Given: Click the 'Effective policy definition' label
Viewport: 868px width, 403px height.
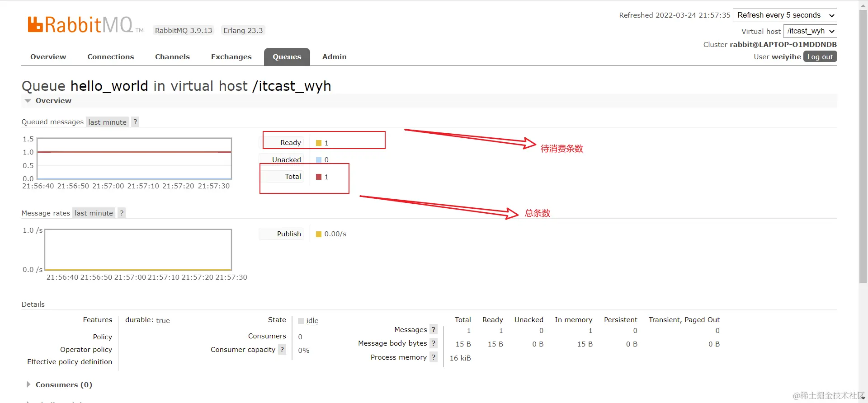Looking at the screenshot, I should pos(70,362).
